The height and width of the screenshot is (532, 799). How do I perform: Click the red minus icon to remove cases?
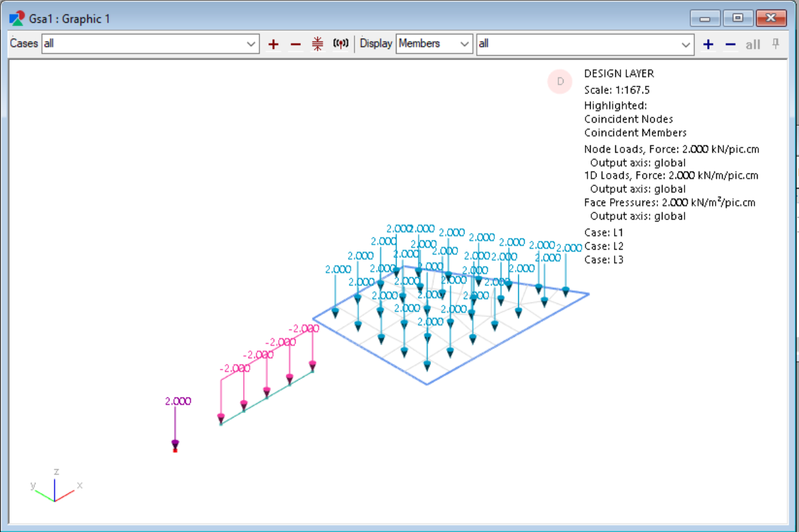pyautogui.click(x=295, y=44)
